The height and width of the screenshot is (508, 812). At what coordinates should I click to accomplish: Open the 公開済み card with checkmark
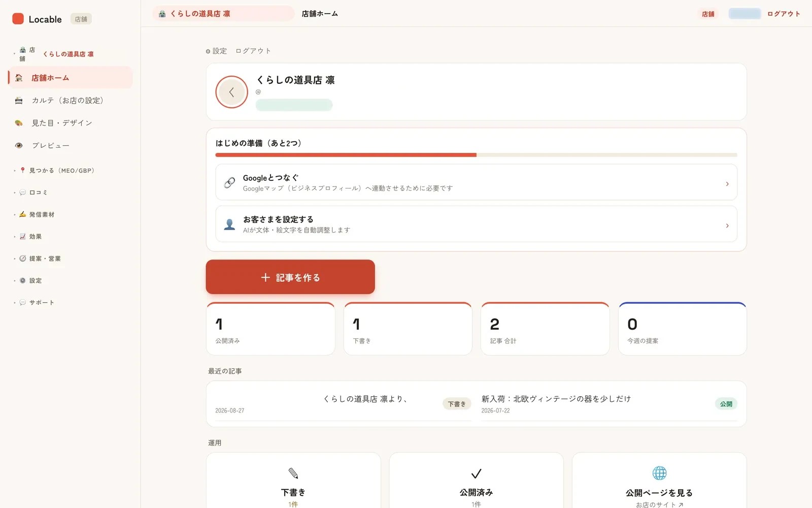pos(476,481)
